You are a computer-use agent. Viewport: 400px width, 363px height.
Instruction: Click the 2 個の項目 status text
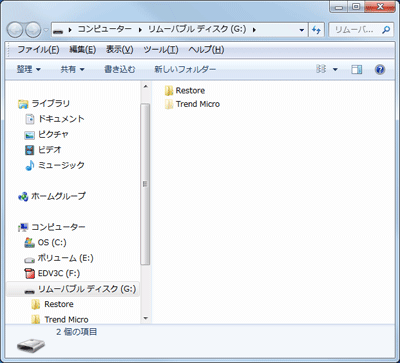[76, 332]
